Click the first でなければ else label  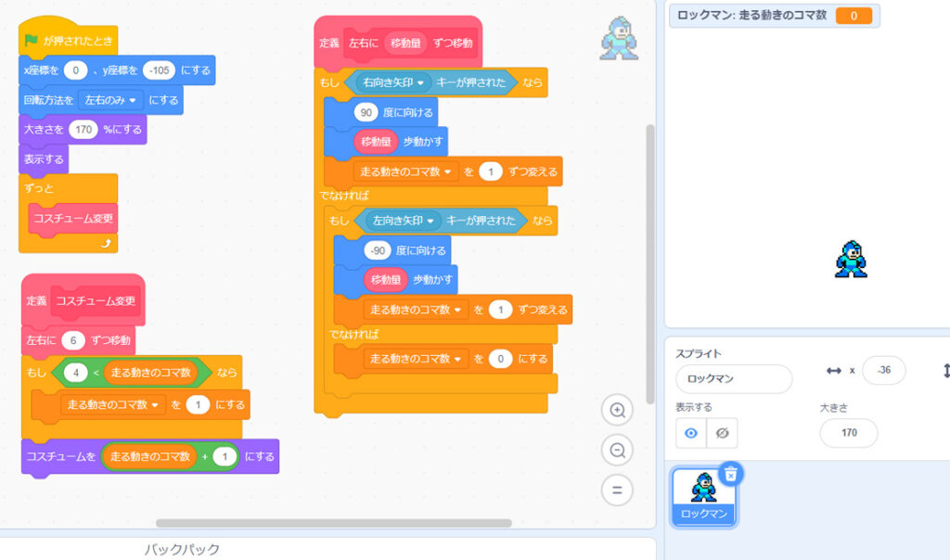point(344,195)
